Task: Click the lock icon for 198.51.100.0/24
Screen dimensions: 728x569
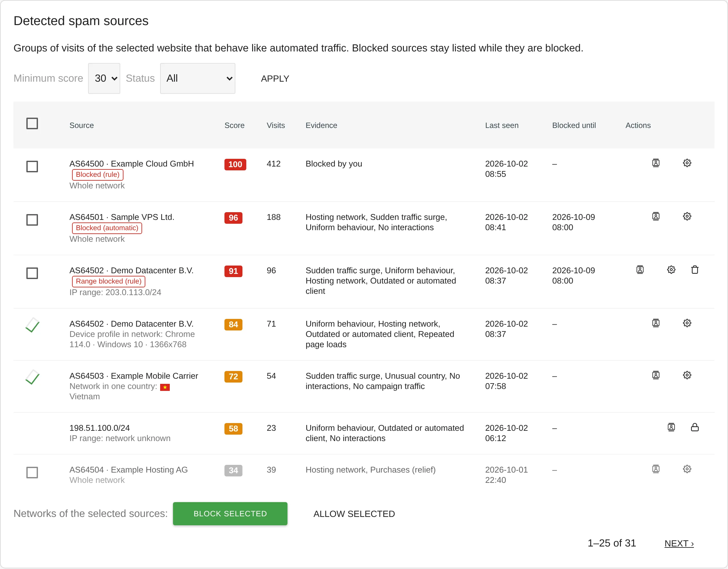Action: pos(695,427)
